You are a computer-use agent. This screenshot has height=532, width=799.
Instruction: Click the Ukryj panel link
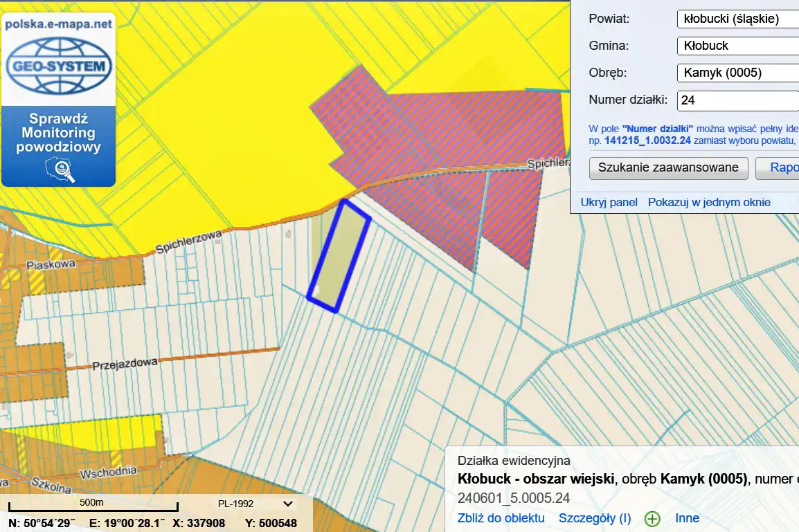609,202
